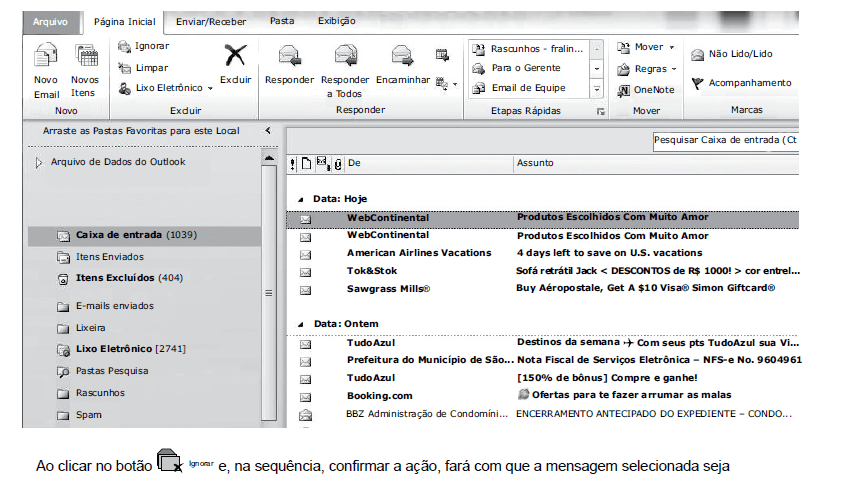845x485 pixels.
Task: Sort messages by De column
Action: click(x=429, y=163)
